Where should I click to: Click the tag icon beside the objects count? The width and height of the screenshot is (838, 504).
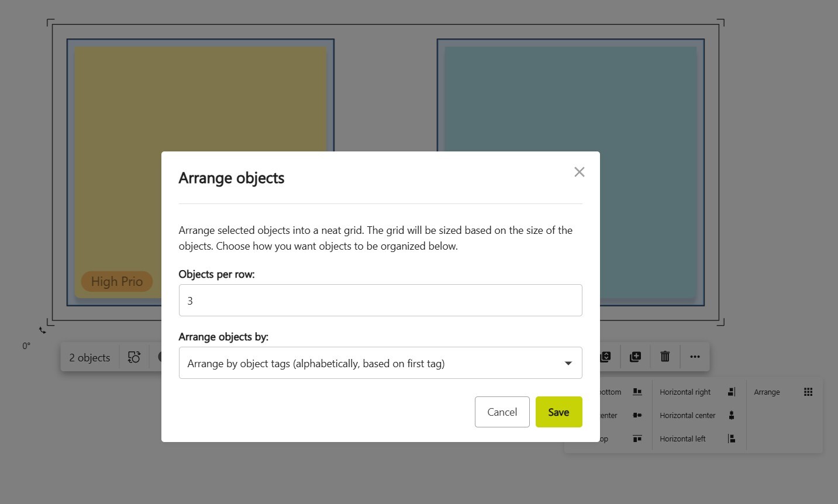[x=134, y=357]
